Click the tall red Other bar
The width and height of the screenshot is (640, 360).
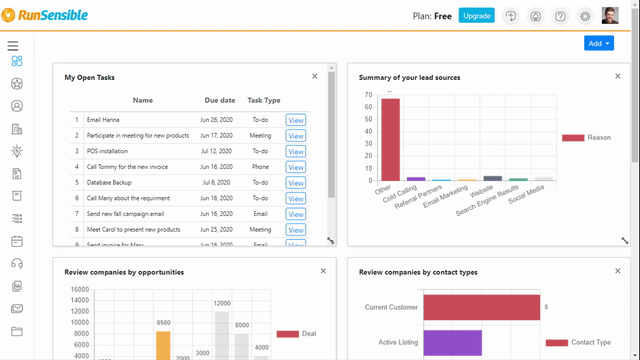point(391,140)
